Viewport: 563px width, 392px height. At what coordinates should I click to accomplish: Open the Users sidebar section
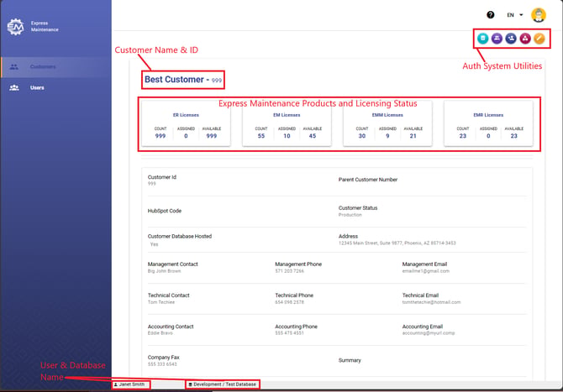(x=56, y=87)
